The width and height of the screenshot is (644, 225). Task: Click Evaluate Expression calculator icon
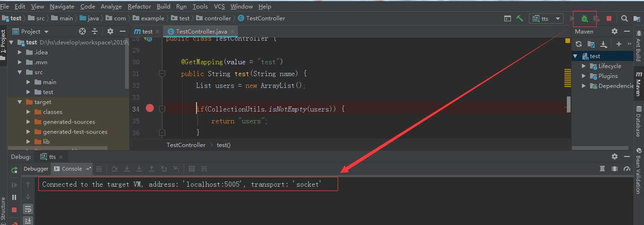pyautogui.click(x=192, y=169)
